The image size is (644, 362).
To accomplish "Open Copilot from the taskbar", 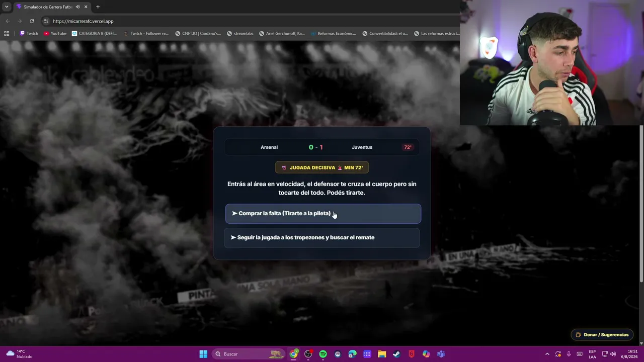I will click(x=426, y=354).
